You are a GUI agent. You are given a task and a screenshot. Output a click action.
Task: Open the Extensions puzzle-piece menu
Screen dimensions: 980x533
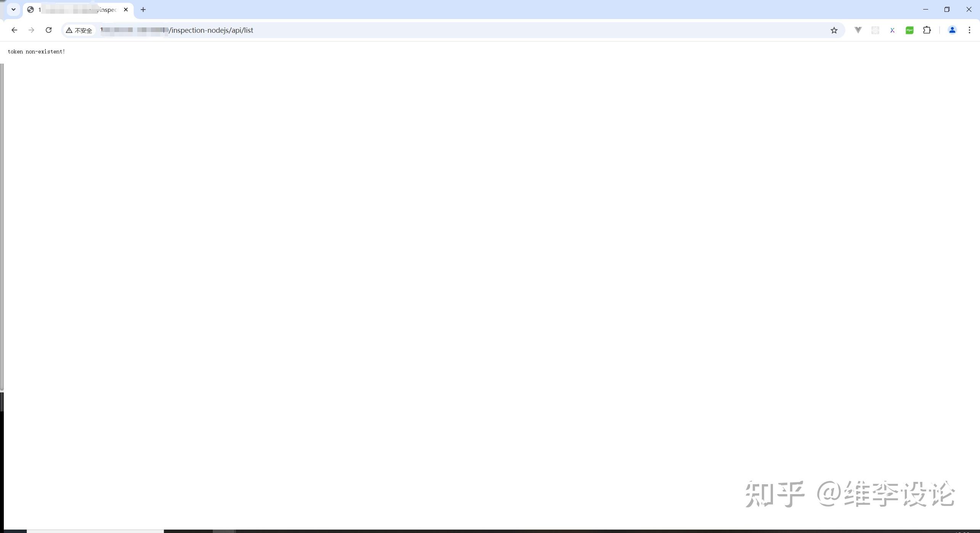(927, 30)
